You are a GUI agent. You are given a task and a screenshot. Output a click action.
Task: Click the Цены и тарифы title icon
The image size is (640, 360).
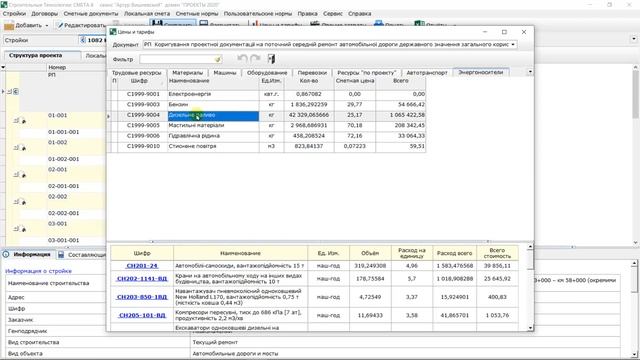(x=113, y=32)
